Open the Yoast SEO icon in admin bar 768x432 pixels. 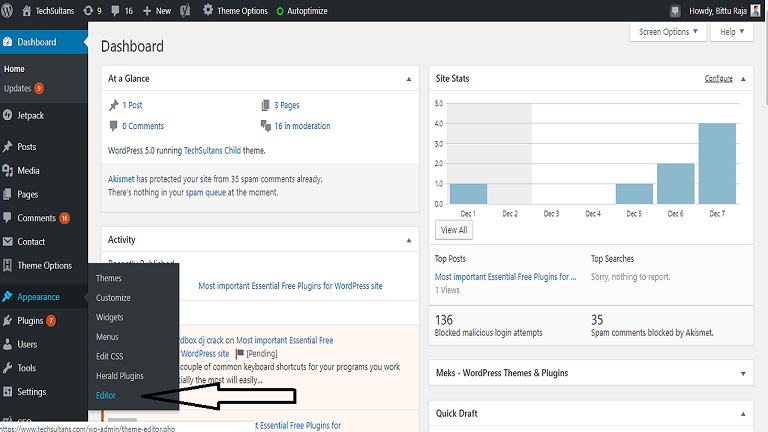pos(185,11)
